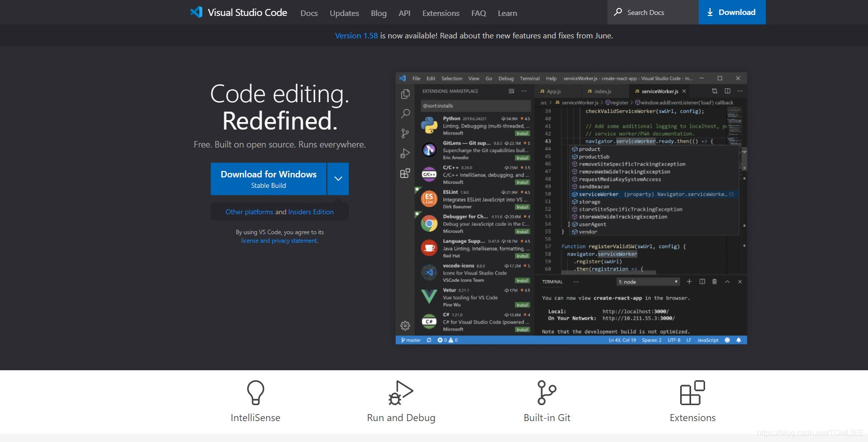Click the UTF-8 encoding in status bar
Viewport: 868px width, 442px height.
point(674,340)
